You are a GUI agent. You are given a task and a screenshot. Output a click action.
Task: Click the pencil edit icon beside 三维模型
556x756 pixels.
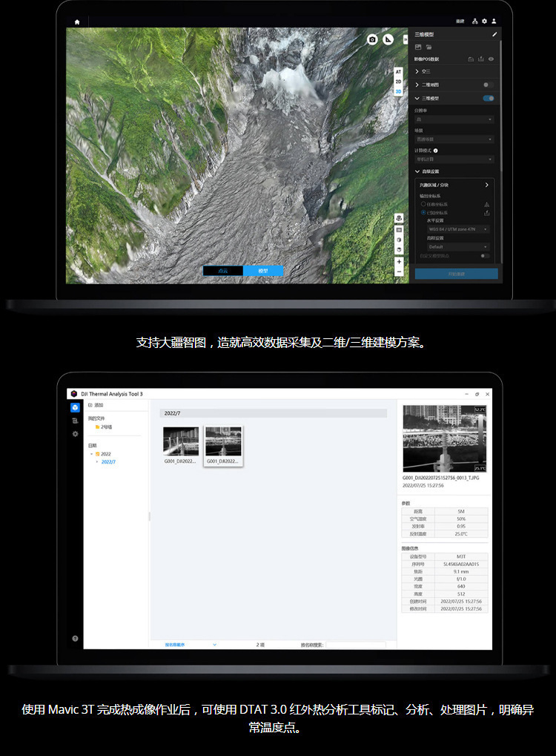pos(494,34)
